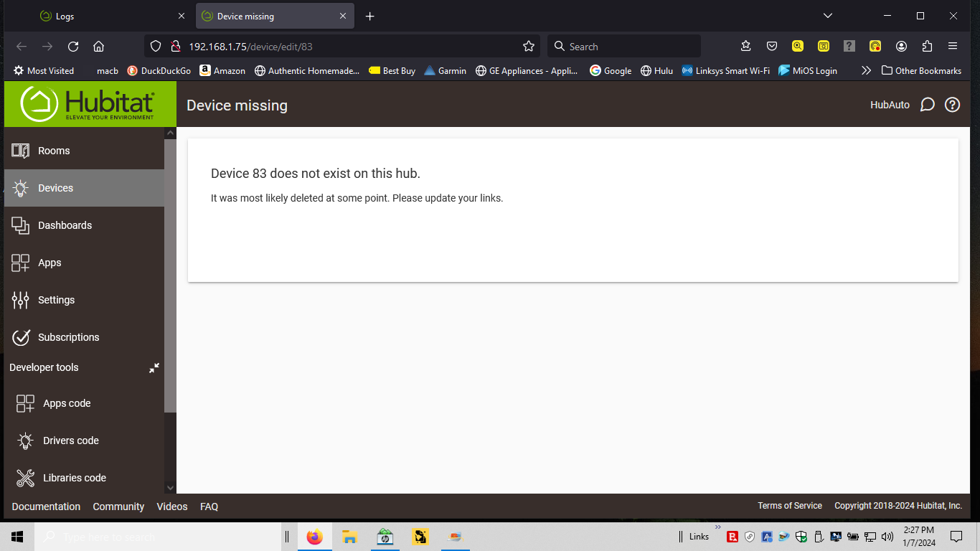980x551 pixels.
Task: Open the Settings sliders icon
Action: click(21, 300)
